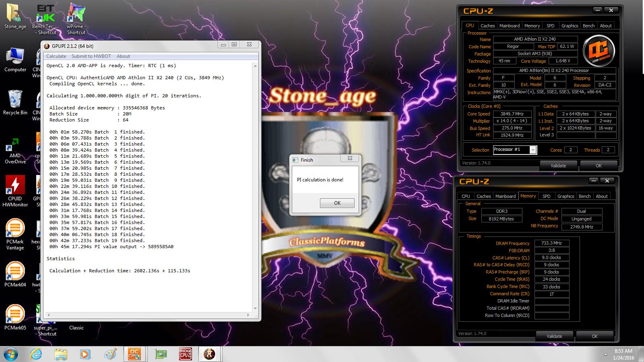Click Validate in the CPU-Z Memory window
This screenshot has width=644, height=362.
[554, 336]
